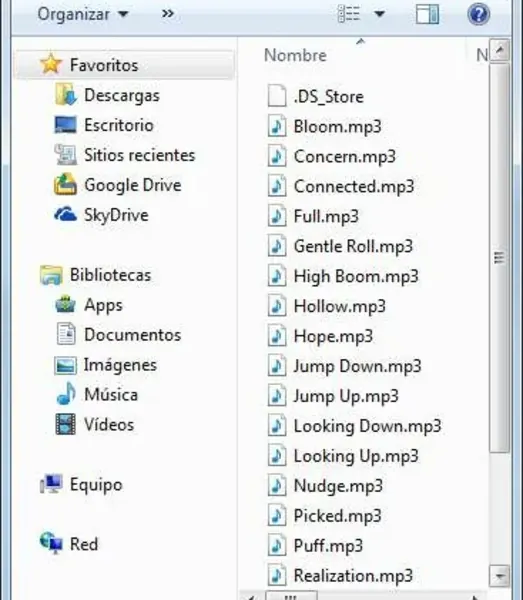Click the Jump Down.mp3 audio icon
This screenshot has width=523, height=600.
tap(277, 366)
